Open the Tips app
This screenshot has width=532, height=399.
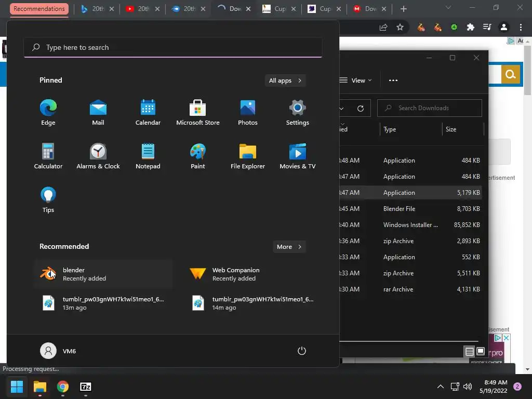(x=48, y=200)
